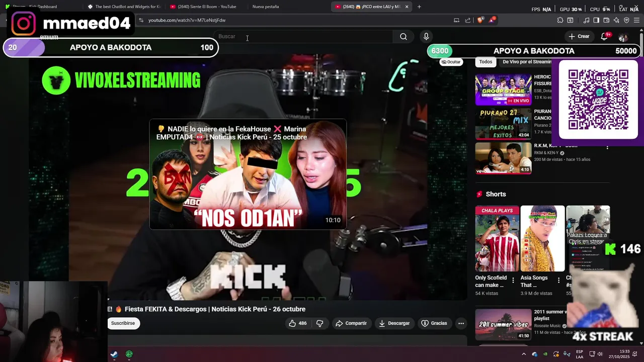Viewport: 644px width, 362px height.
Task: Open Brave VPN shield icon
Action: click(x=626, y=20)
